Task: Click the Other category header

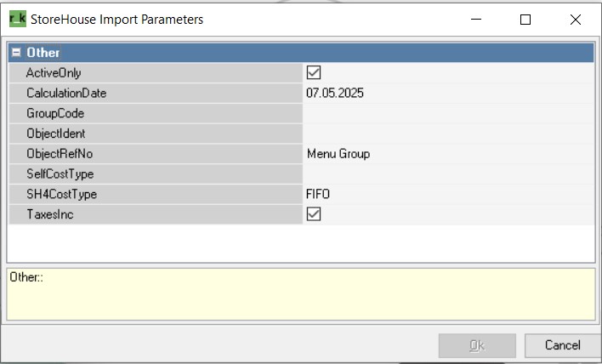Action: 301,53
